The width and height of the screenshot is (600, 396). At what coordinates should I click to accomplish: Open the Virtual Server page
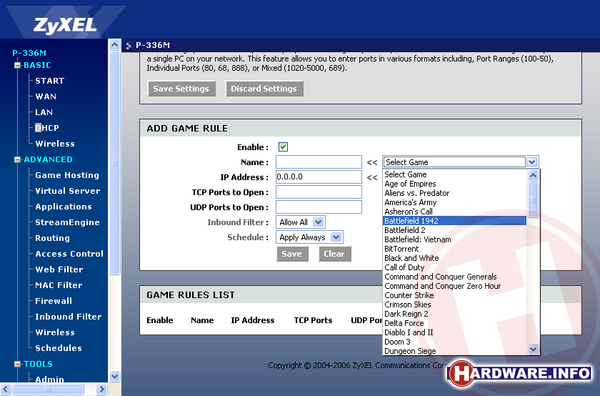click(x=67, y=191)
